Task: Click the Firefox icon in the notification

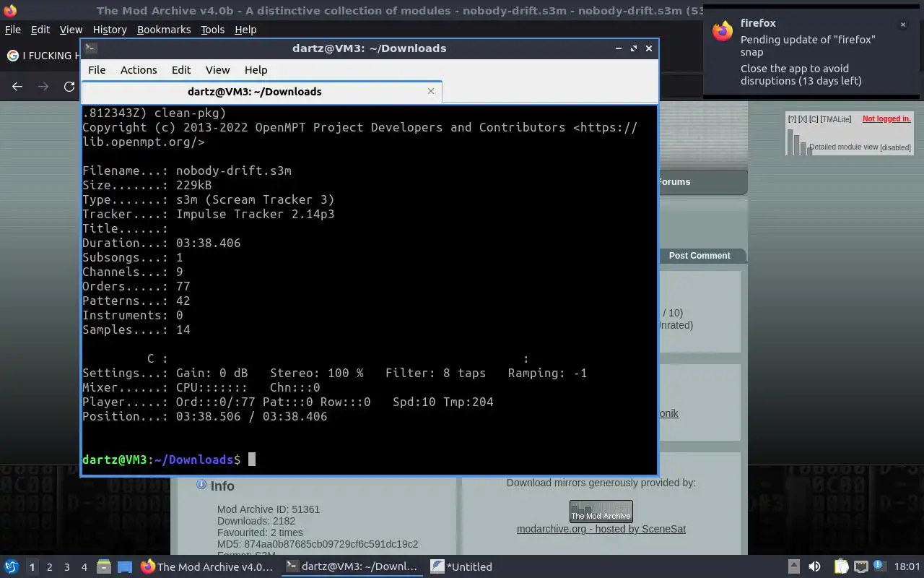Action: click(723, 30)
